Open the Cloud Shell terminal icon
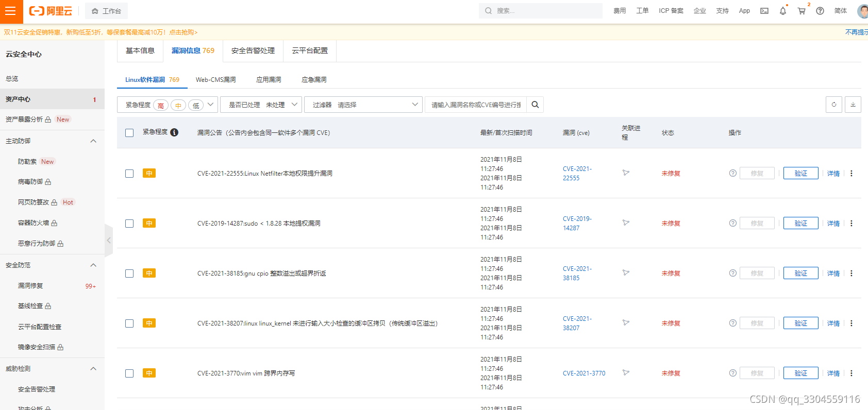Image resolution: width=868 pixels, height=410 pixels. click(764, 11)
